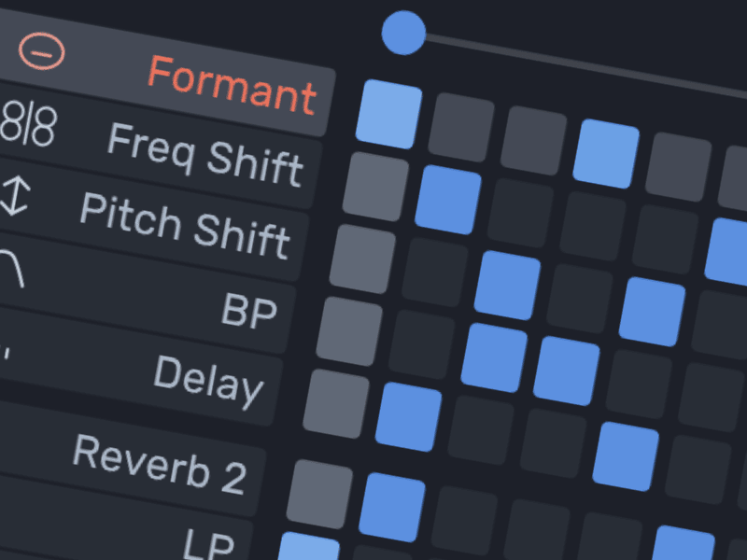Disable the second cell in the Delay row
This screenshot has height=560, width=747.
408,415
